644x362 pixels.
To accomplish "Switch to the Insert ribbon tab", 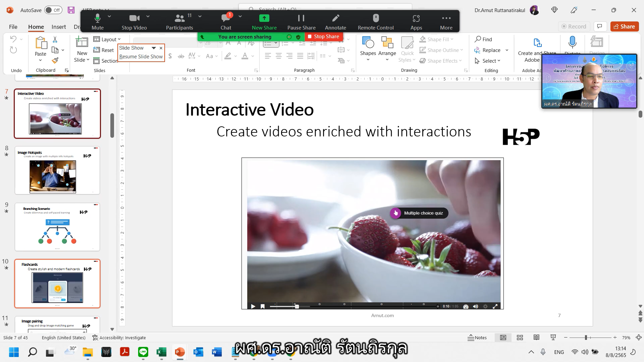I will coord(59,26).
